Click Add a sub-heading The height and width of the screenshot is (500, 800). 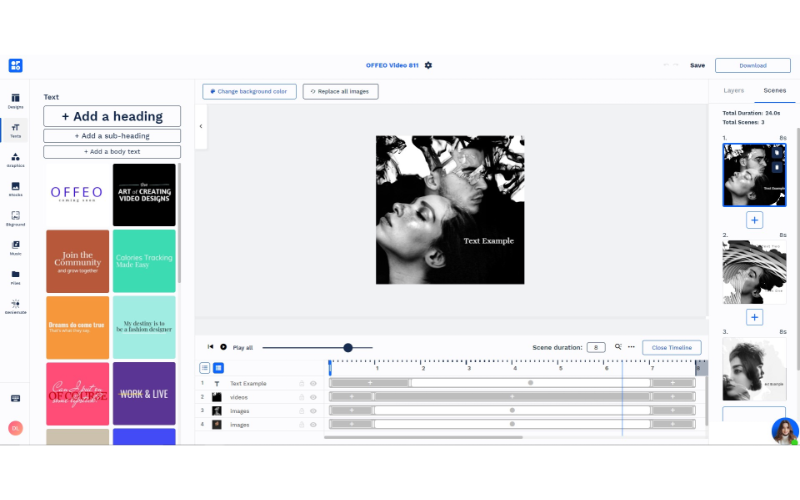[x=112, y=136]
